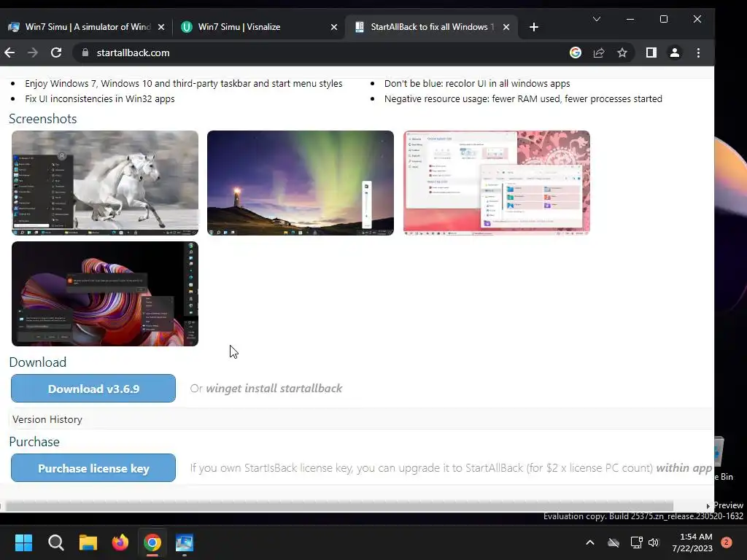Viewport: 747px width, 560px height.
Task: Show hidden system tray icons
Action: click(589, 542)
